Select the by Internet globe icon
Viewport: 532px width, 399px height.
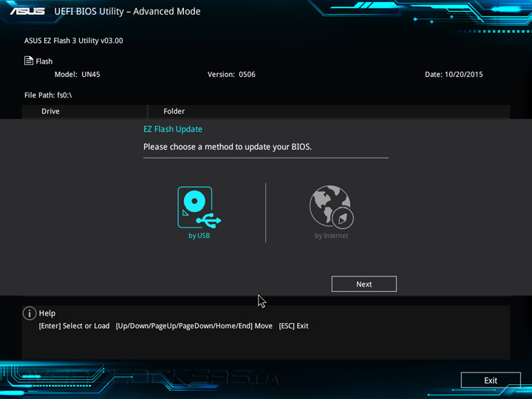click(x=332, y=206)
